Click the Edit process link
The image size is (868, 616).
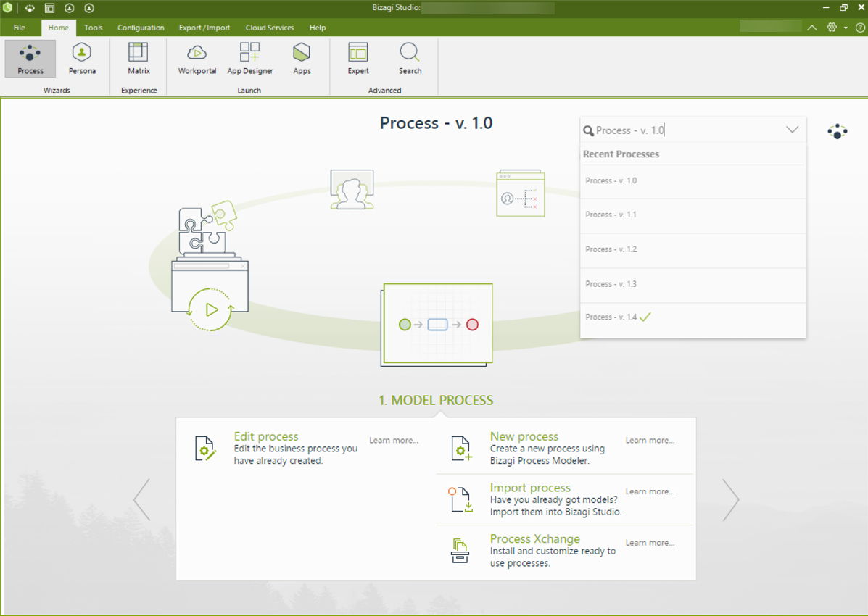point(266,436)
